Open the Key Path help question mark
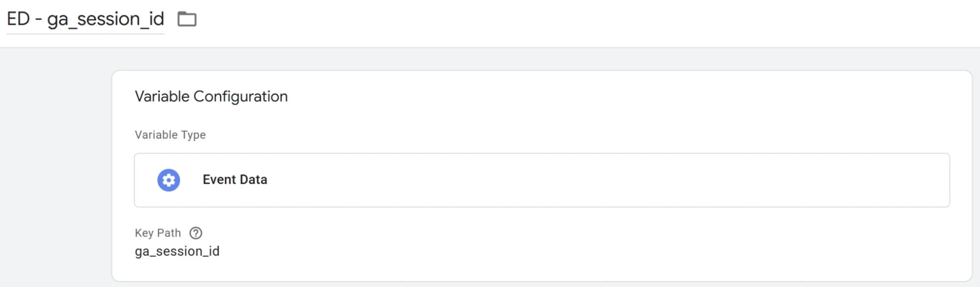Image resolution: width=980 pixels, height=287 pixels. [x=196, y=233]
